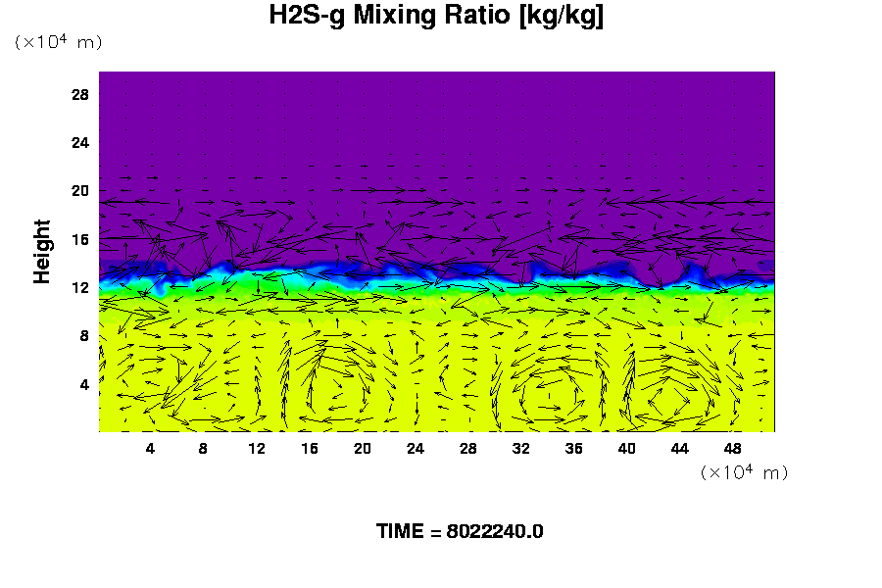Click the 48 tick on the horizontal axis
The image size is (882, 588).
coord(733,448)
